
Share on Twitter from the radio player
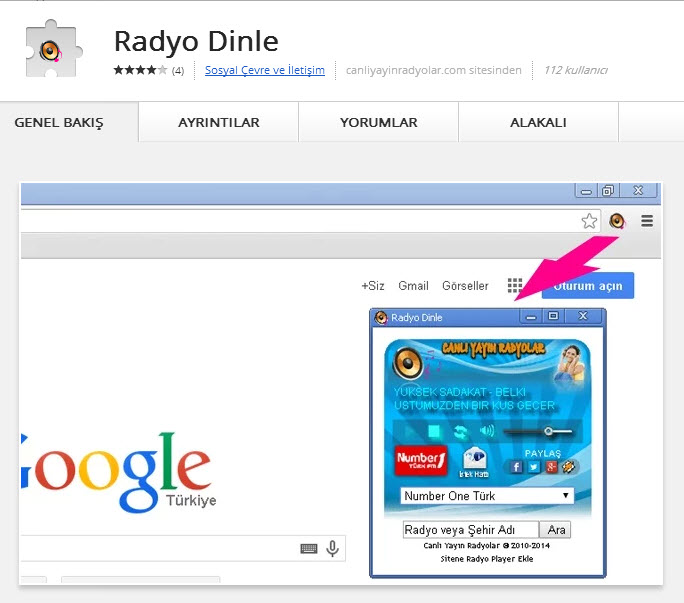click(534, 467)
